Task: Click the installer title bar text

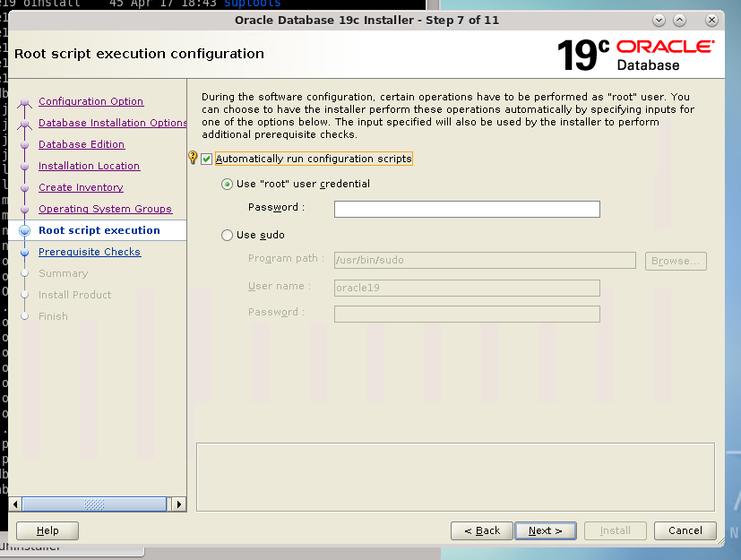Action: point(366,21)
